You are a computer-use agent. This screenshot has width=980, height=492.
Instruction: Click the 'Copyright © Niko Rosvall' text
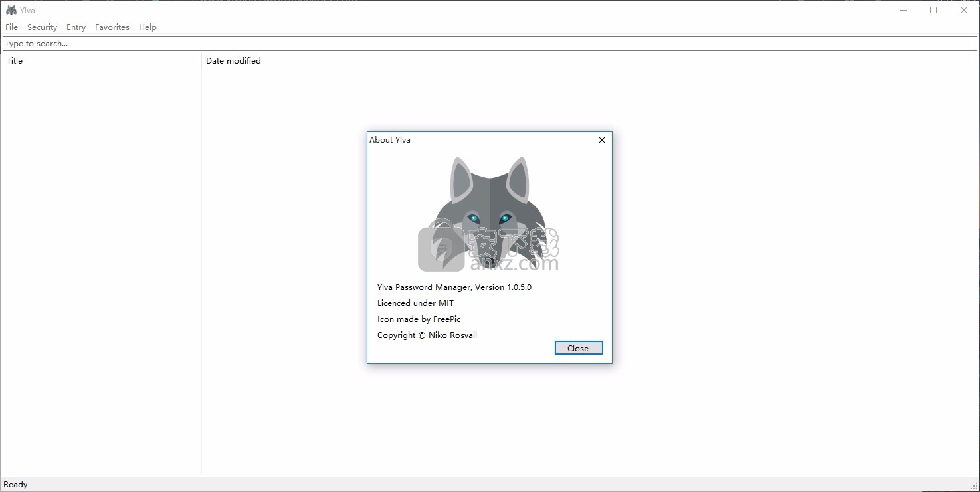[x=427, y=335]
